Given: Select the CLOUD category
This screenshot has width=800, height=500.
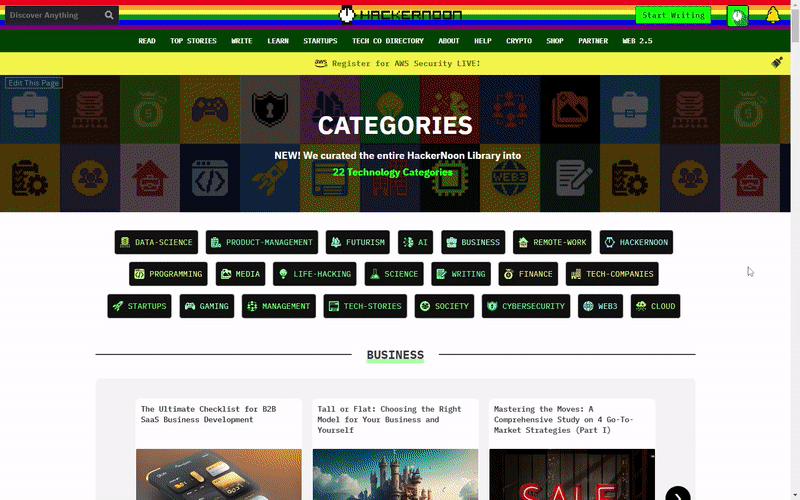Looking at the screenshot, I should click(656, 306).
